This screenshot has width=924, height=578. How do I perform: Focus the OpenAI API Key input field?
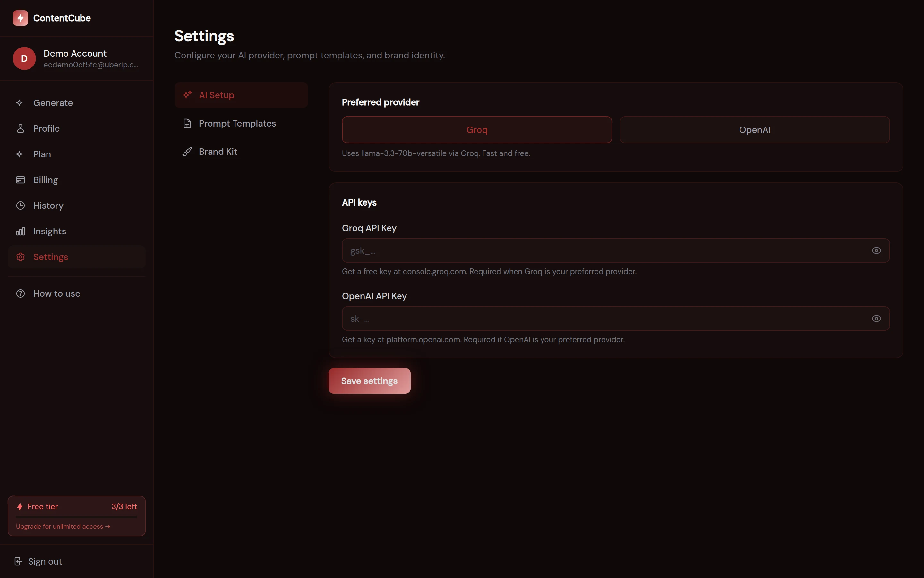[x=615, y=319]
